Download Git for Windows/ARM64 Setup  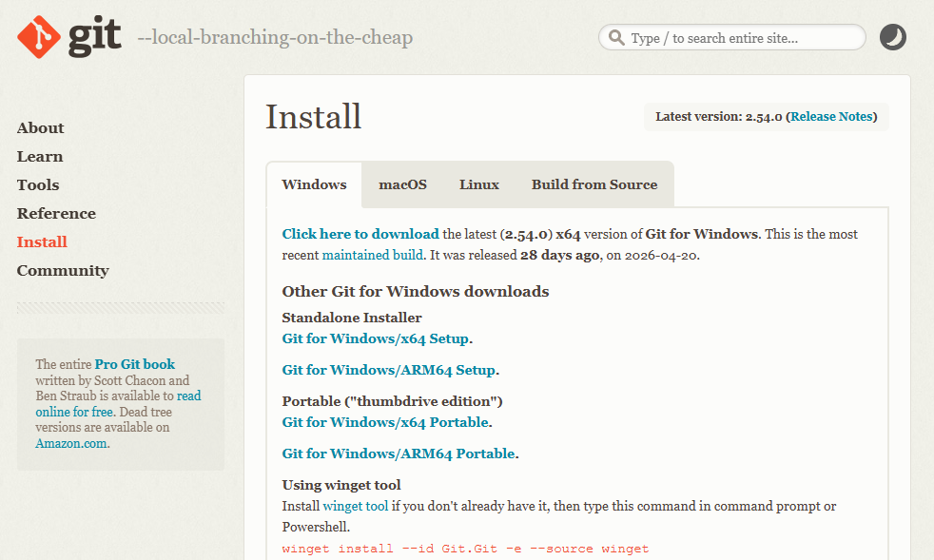click(x=389, y=370)
